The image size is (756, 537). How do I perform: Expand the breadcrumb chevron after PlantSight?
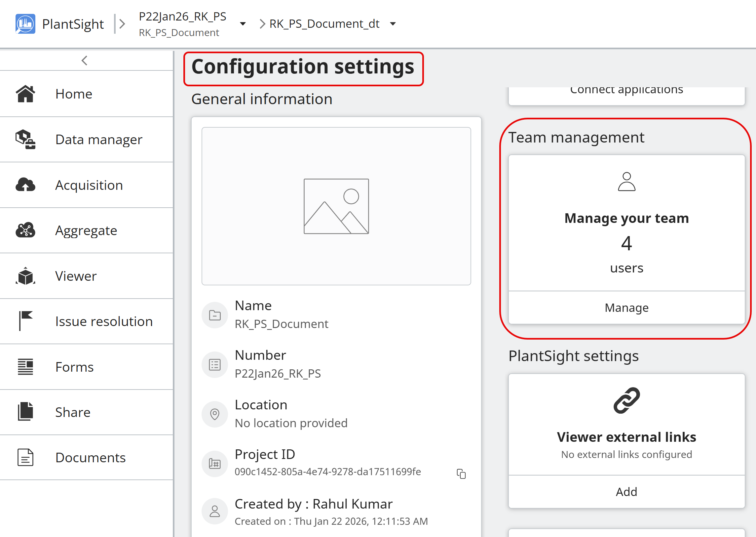point(122,24)
